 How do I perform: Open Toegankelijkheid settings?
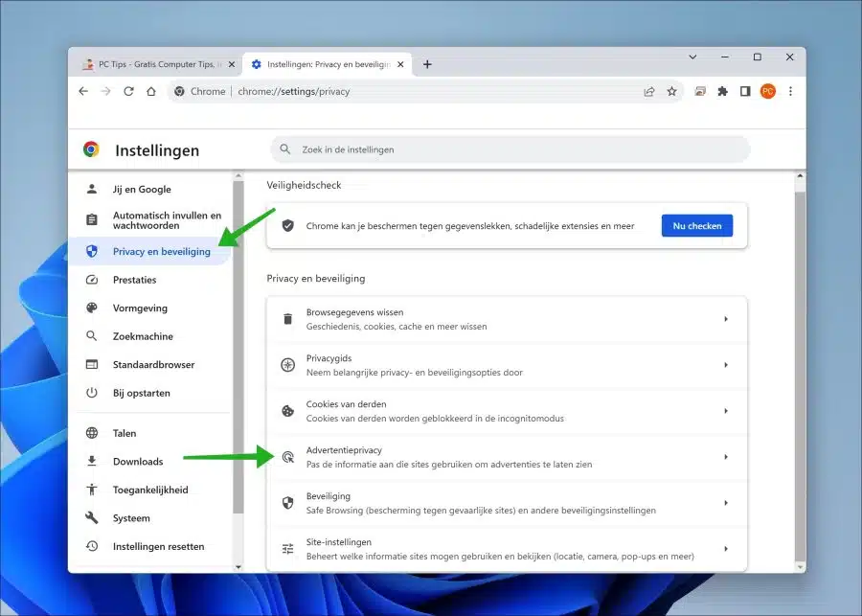(x=149, y=490)
